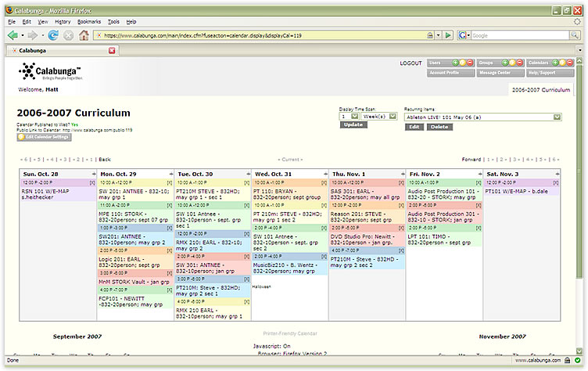Click the green add icon next to Users
Screen dimensions: 588x371
click(x=455, y=62)
